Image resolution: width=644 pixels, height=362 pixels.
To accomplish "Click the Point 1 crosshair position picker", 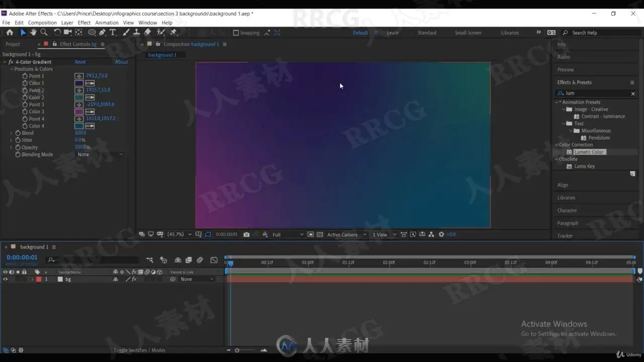I will [x=79, y=76].
